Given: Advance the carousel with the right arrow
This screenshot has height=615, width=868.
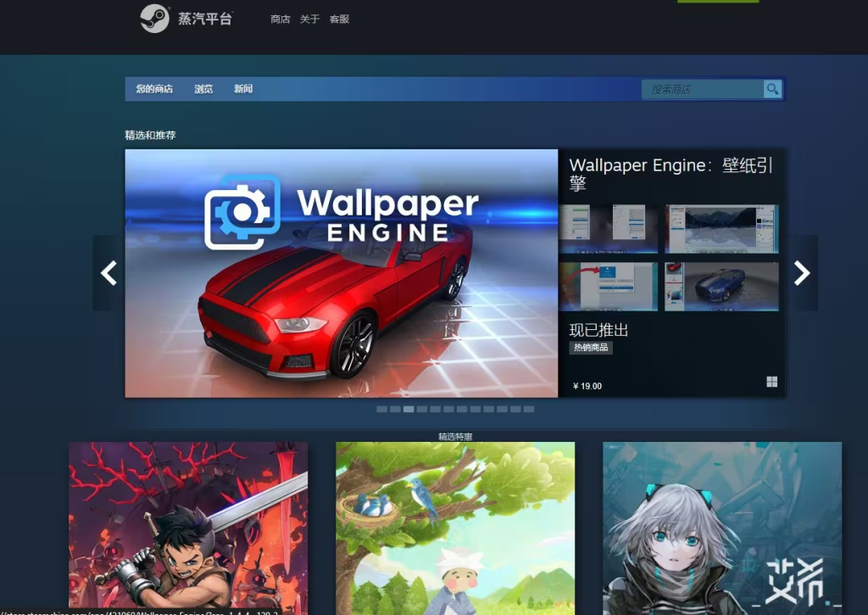Looking at the screenshot, I should click(x=802, y=273).
